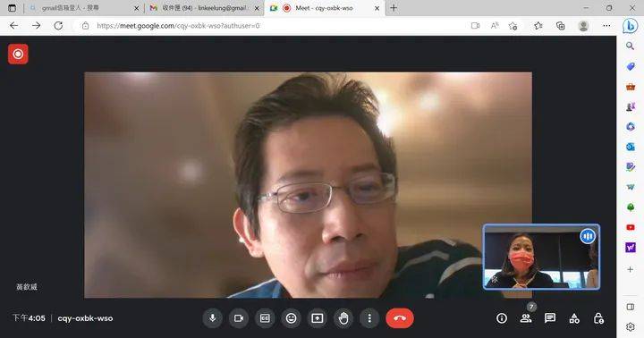Viewport: 644px width, 338px height.
Task: Open the chat messages panel
Action: coord(550,318)
